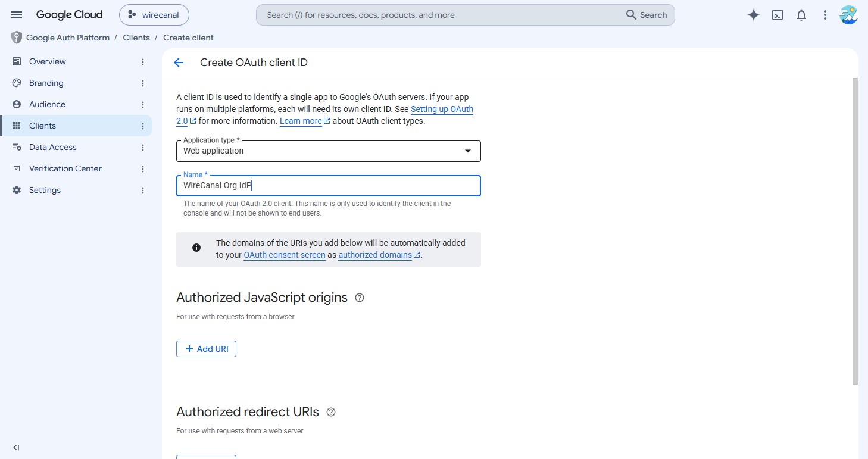The image size is (868, 459).
Task: Show help for Authorized redirect URIs
Action: pos(331,412)
